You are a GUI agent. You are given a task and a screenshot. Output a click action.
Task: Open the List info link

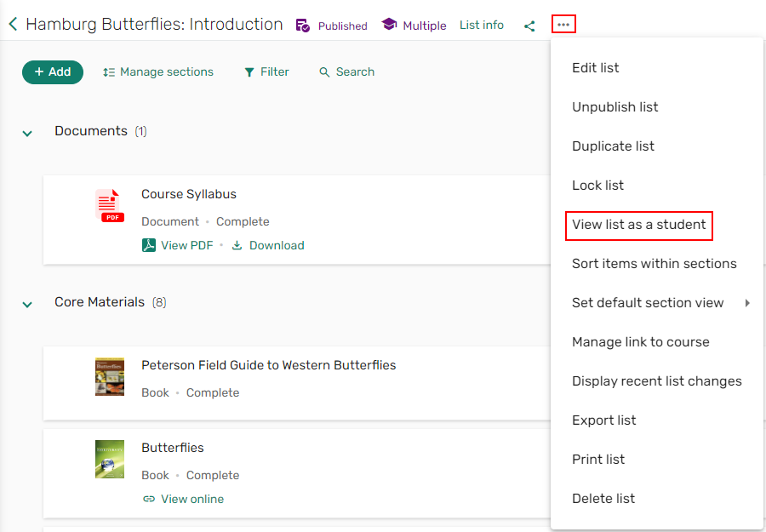(482, 25)
